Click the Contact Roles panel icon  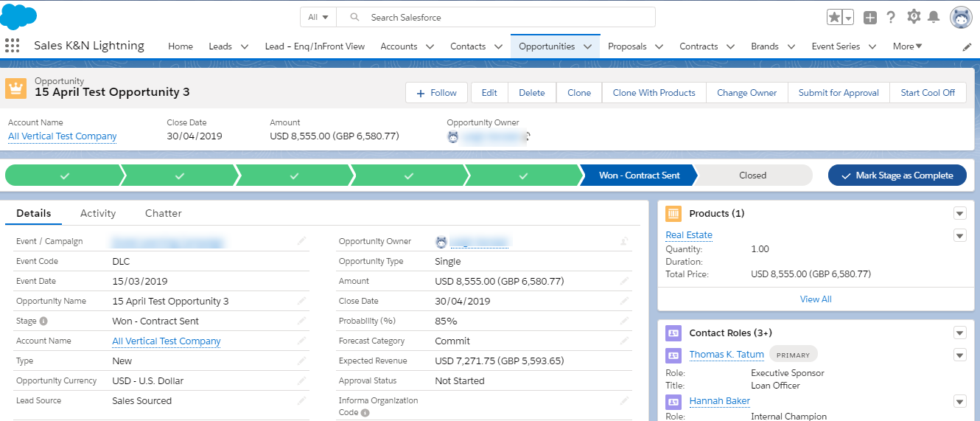[x=673, y=333]
